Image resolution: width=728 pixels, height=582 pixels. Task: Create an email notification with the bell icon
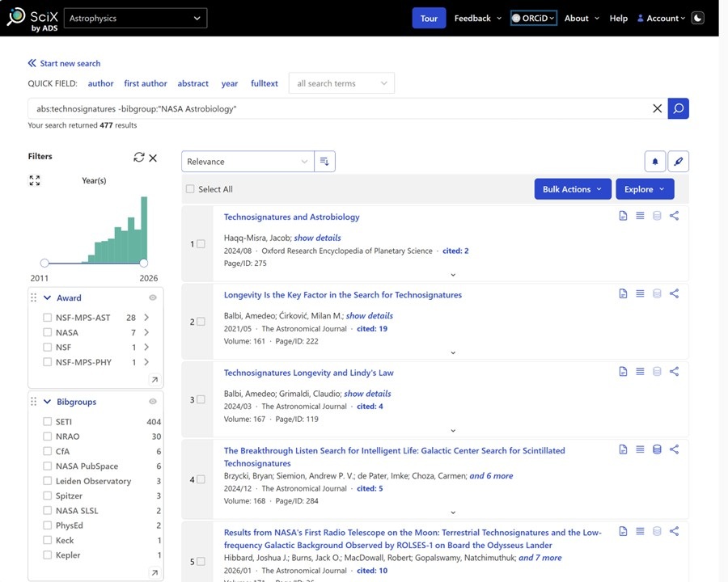[654, 162]
